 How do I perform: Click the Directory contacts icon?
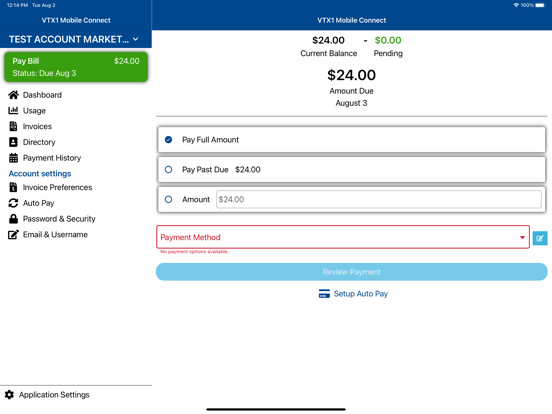(x=13, y=142)
